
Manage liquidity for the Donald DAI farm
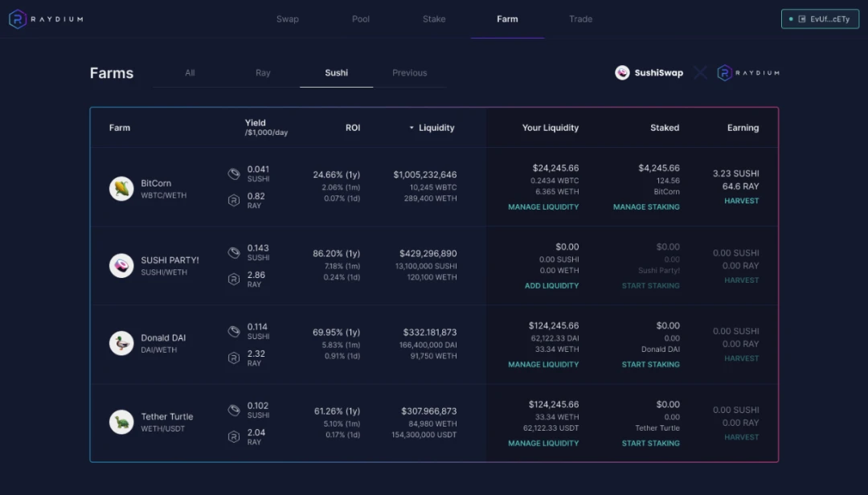pyautogui.click(x=543, y=364)
